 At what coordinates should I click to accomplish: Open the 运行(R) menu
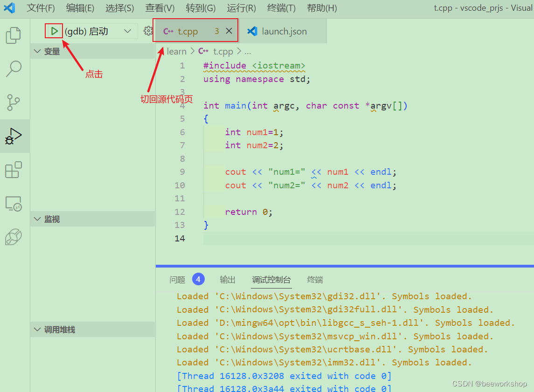[241, 8]
